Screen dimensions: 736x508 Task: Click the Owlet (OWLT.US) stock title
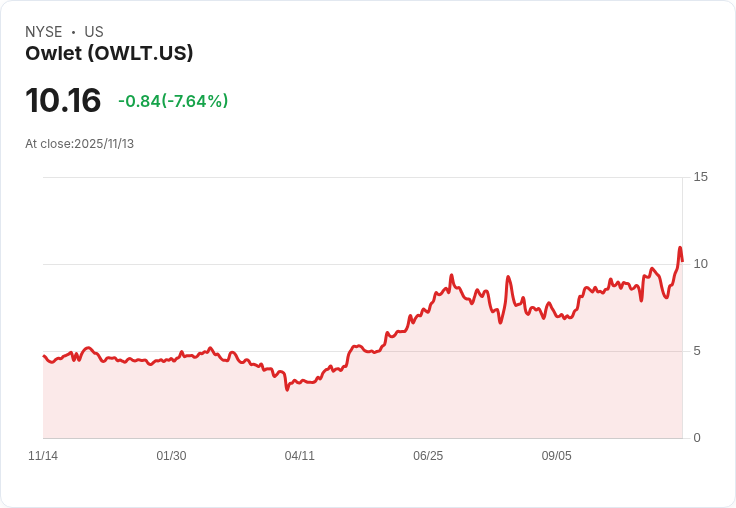pyautogui.click(x=109, y=53)
